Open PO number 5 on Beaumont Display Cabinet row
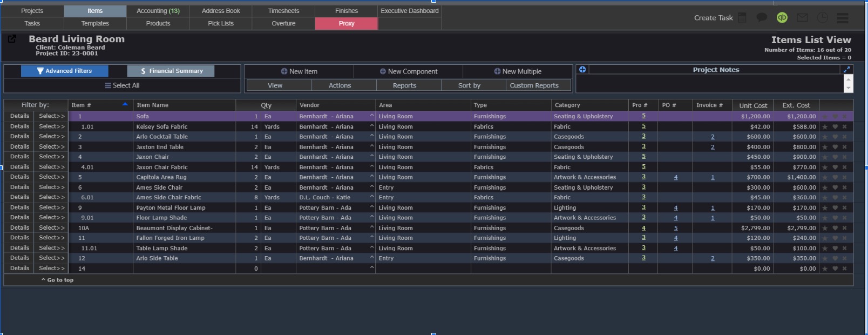This screenshot has width=868, height=335. point(676,228)
